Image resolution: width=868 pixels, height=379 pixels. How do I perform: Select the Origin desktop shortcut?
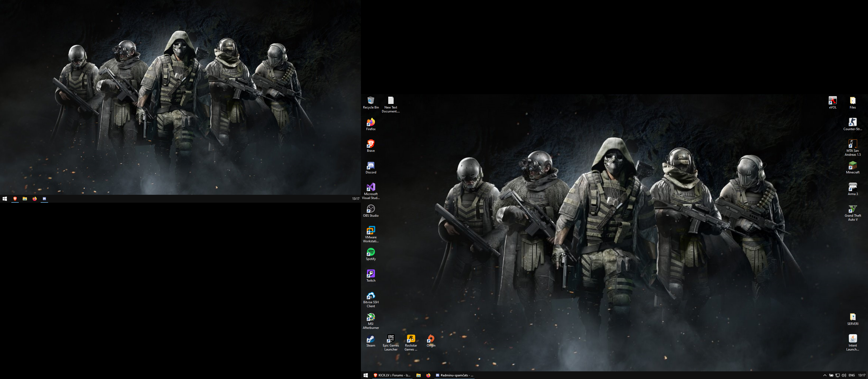431,341
